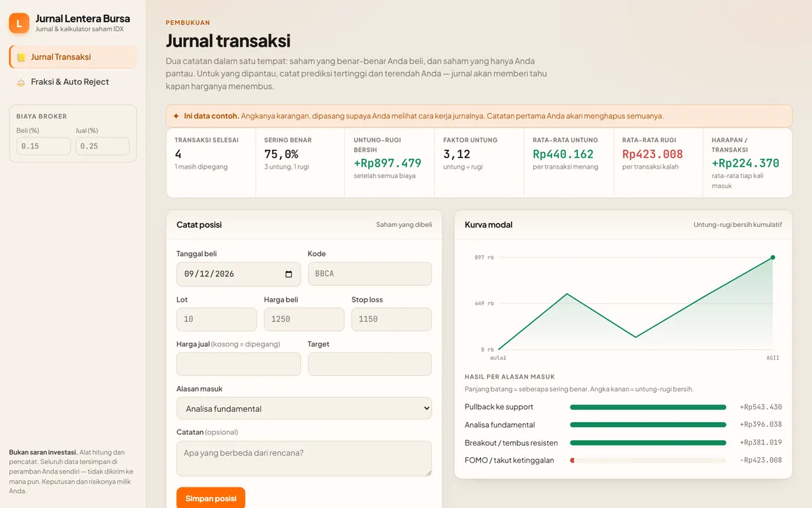The width and height of the screenshot is (812, 508).
Task: Click the Faktor untung value 3,12
Action: click(457, 154)
